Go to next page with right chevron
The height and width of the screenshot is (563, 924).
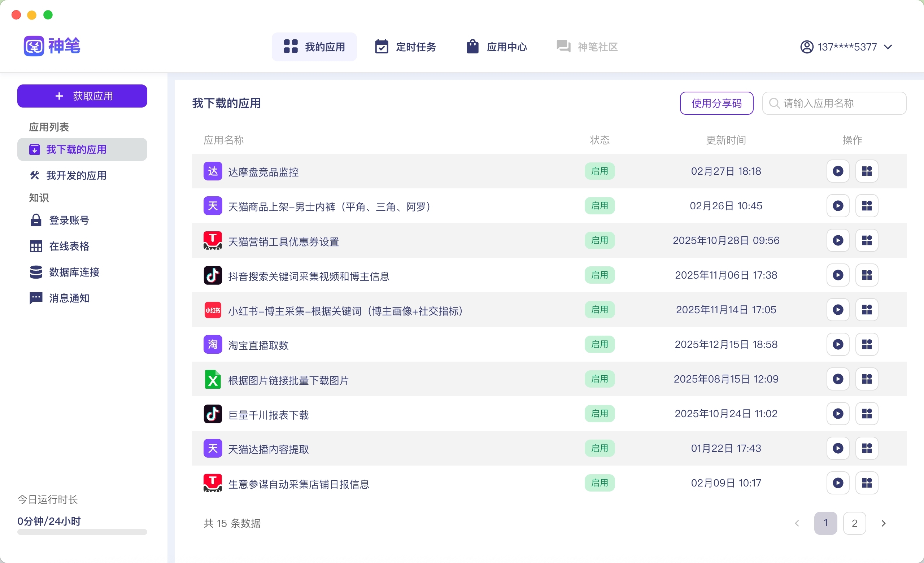pos(883,523)
